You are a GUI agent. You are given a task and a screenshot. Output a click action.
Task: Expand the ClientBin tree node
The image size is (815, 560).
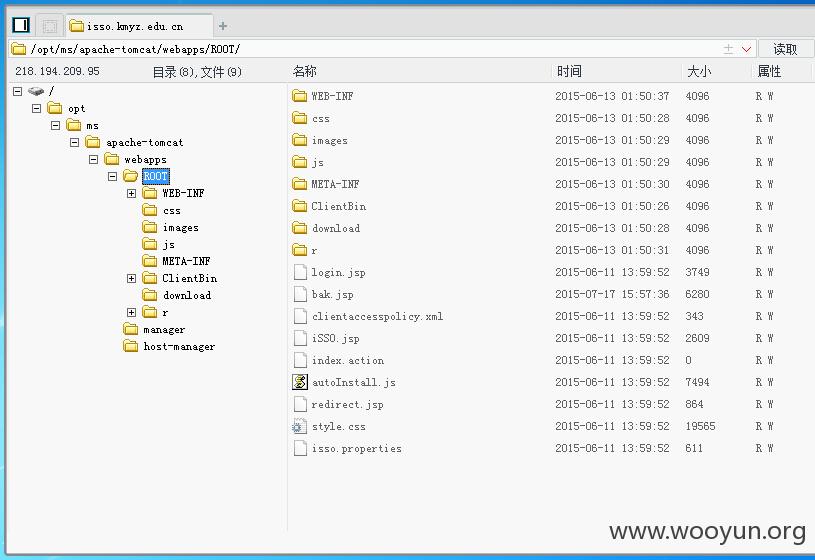coord(132,278)
